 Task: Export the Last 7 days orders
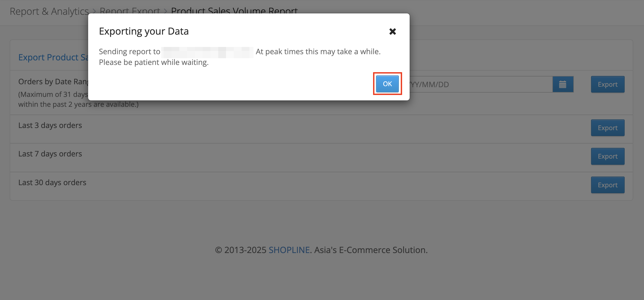tap(607, 156)
